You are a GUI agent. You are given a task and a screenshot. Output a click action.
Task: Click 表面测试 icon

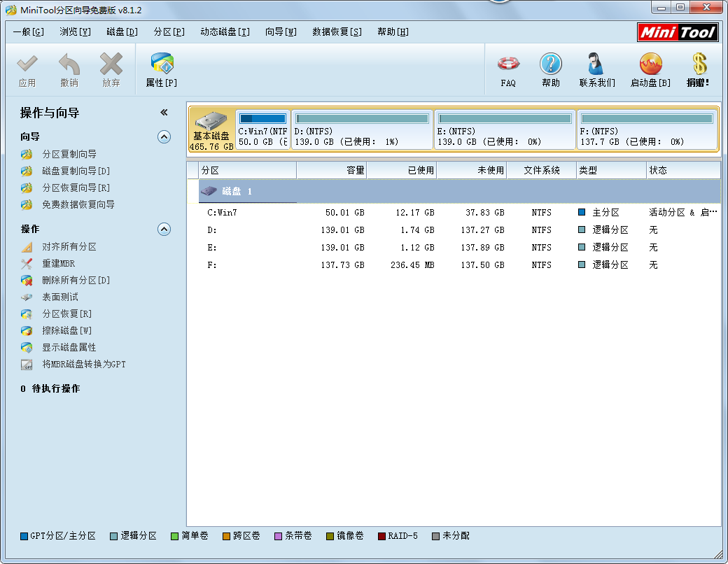click(x=27, y=297)
